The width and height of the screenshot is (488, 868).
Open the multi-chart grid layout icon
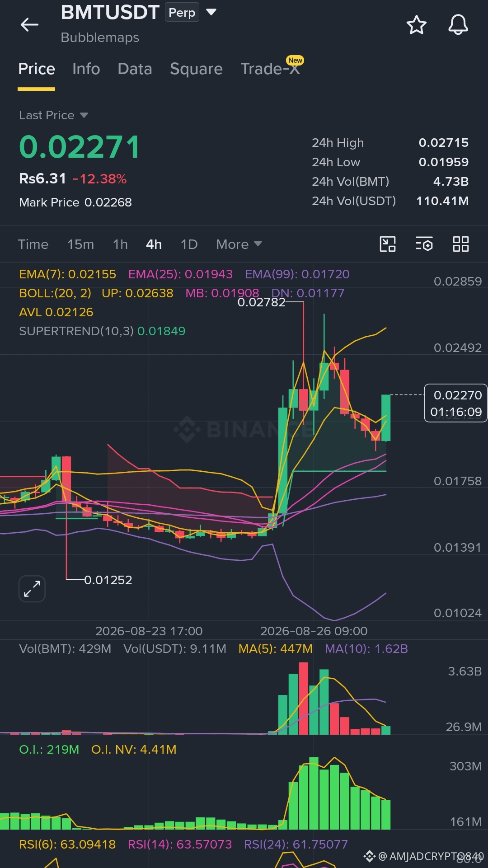click(x=461, y=244)
